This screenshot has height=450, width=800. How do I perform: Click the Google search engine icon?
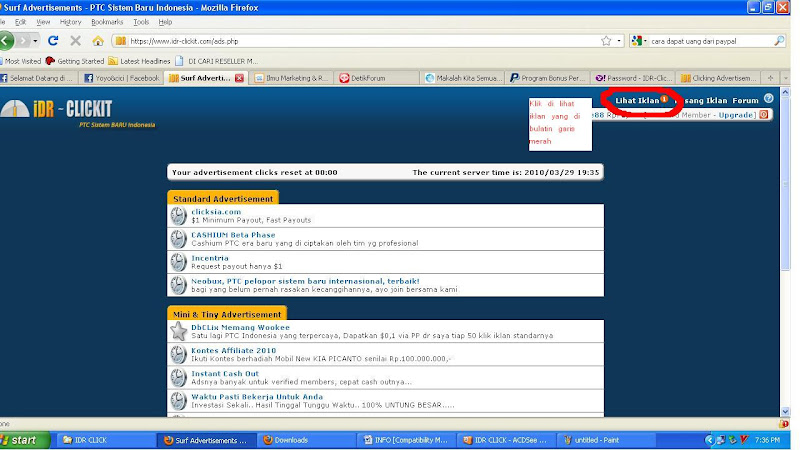coord(636,41)
